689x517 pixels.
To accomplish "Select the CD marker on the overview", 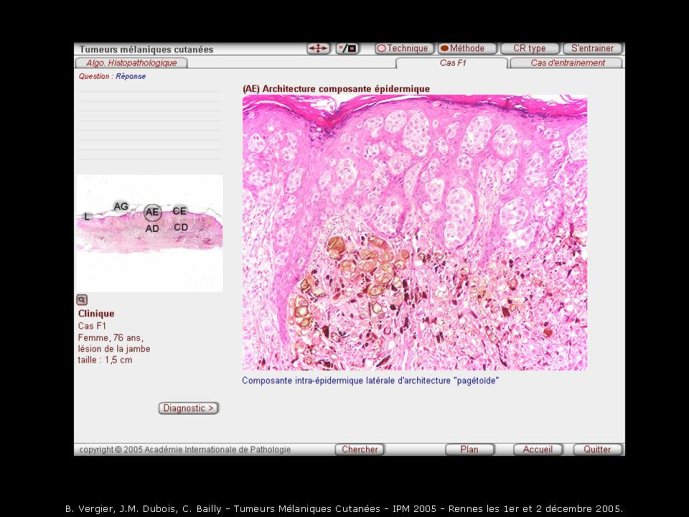I will (181, 227).
